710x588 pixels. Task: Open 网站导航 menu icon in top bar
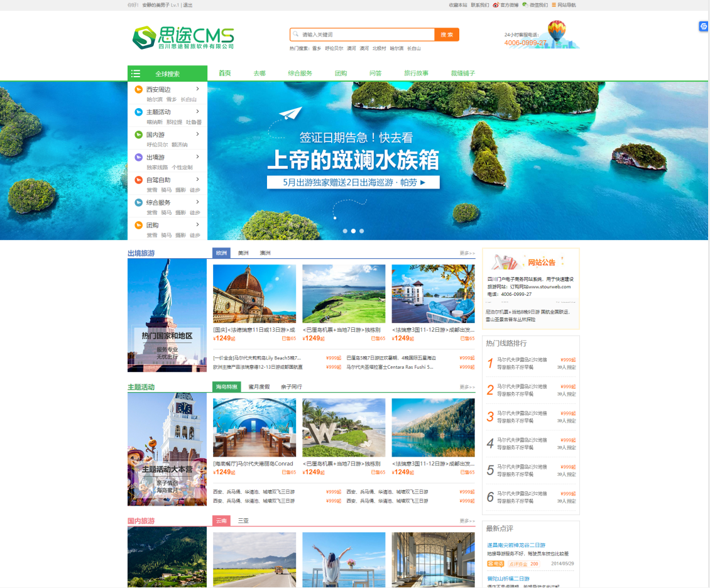[554, 5]
